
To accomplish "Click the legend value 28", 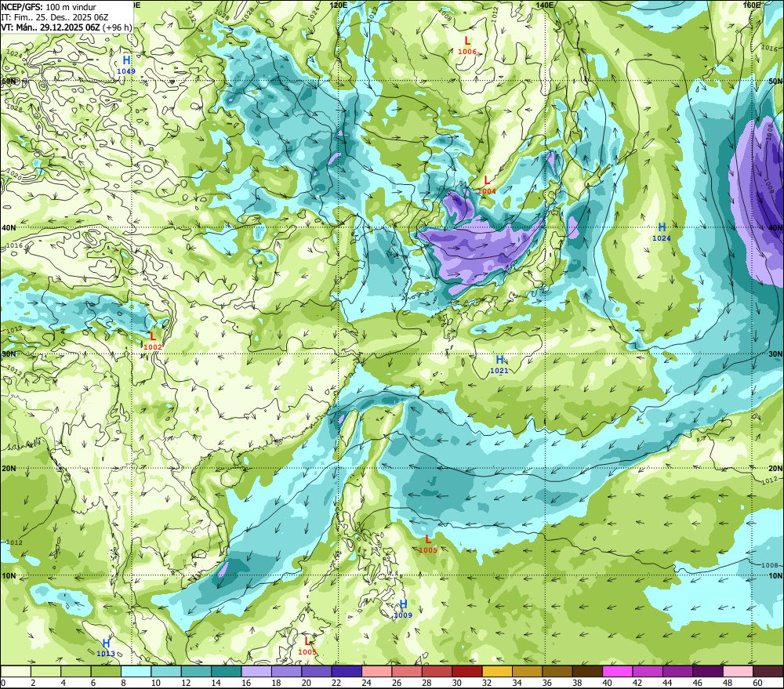I will pos(426,683).
